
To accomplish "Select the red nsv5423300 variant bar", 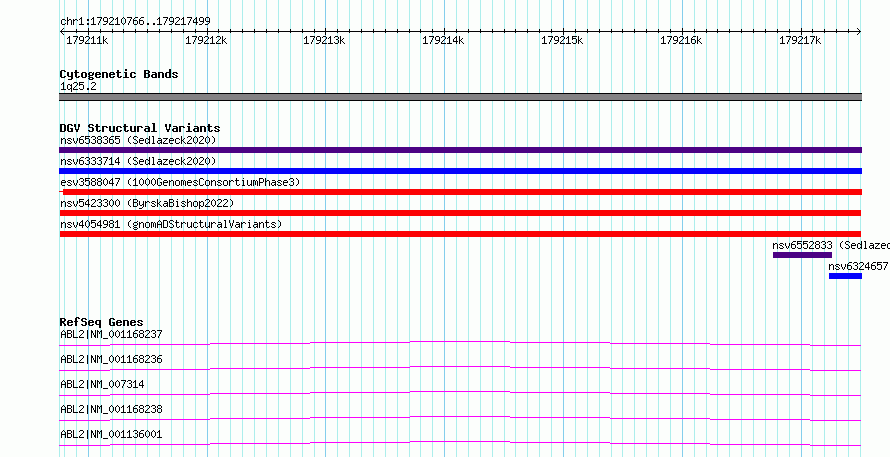I will pos(460,213).
